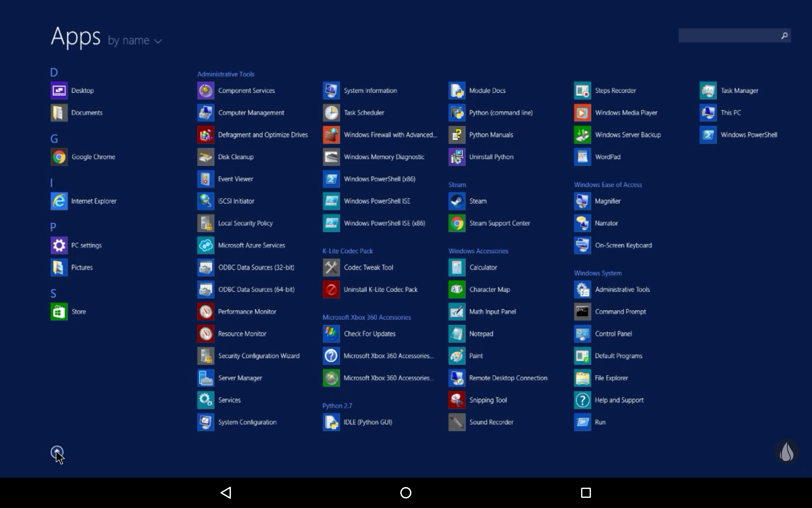This screenshot has height=508, width=812.
Task: Click the 'Windows Memory Diagnostic' label
Action: (384, 157)
